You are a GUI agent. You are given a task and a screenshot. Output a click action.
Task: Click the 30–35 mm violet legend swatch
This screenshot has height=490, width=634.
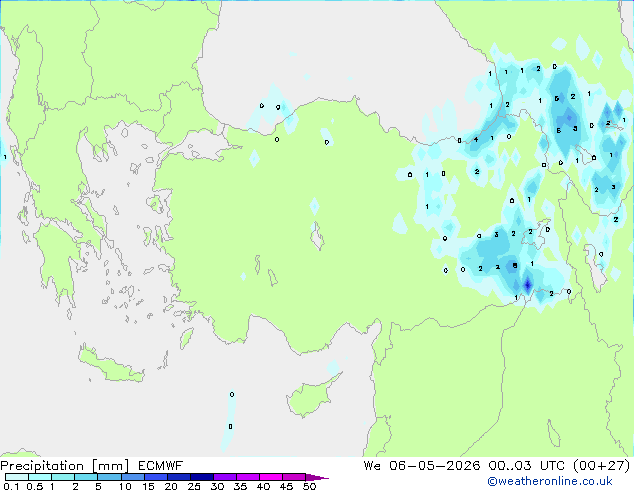tap(225, 477)
